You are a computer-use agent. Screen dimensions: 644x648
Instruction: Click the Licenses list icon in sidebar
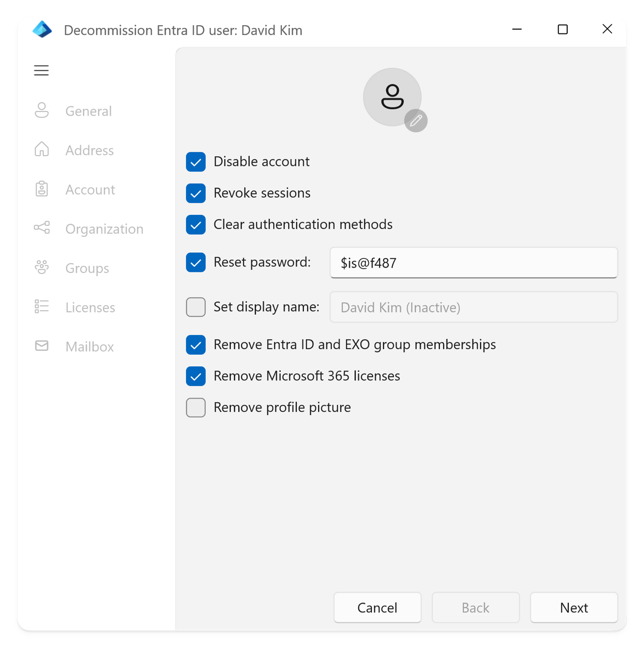coord(42,306)
